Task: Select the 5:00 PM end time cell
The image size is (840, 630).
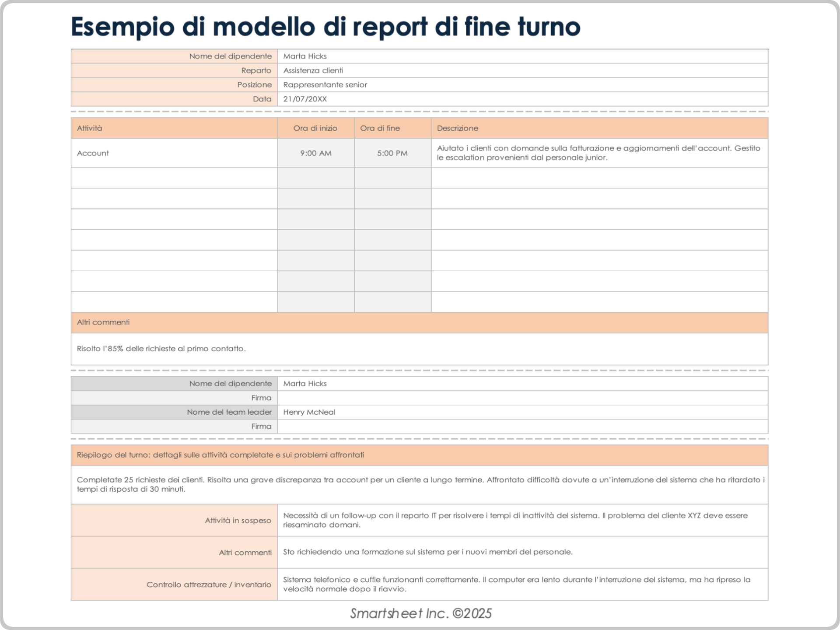Action: pos(392,153)
